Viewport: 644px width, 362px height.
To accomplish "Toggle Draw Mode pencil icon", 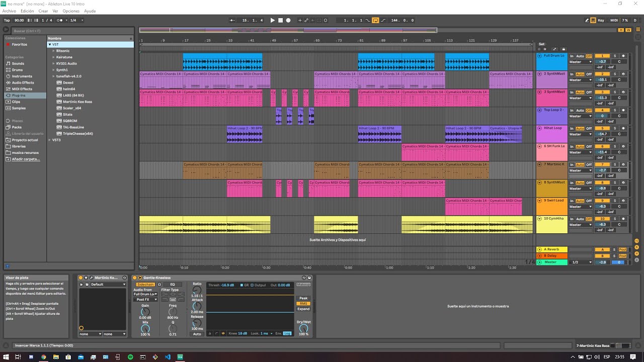I will (587, 20).
